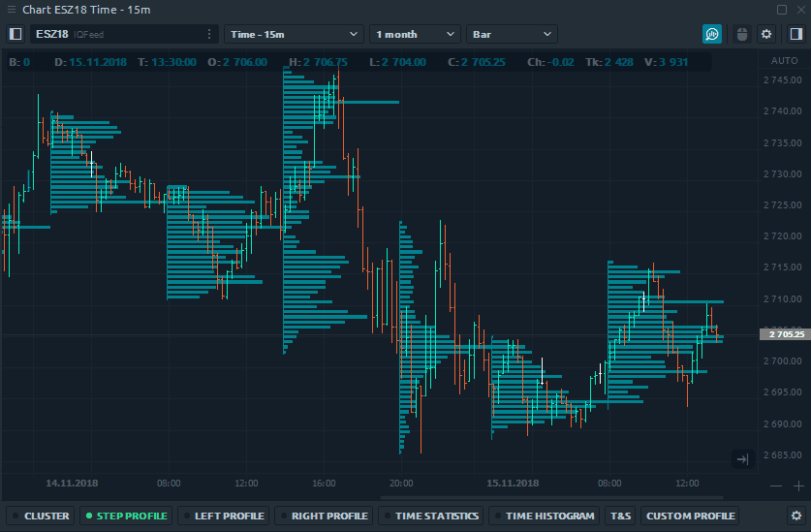Image resolution: width=811 pixels, height=532 pixels.
Task: Click the Custom Profile button
Action: [689, 516]
